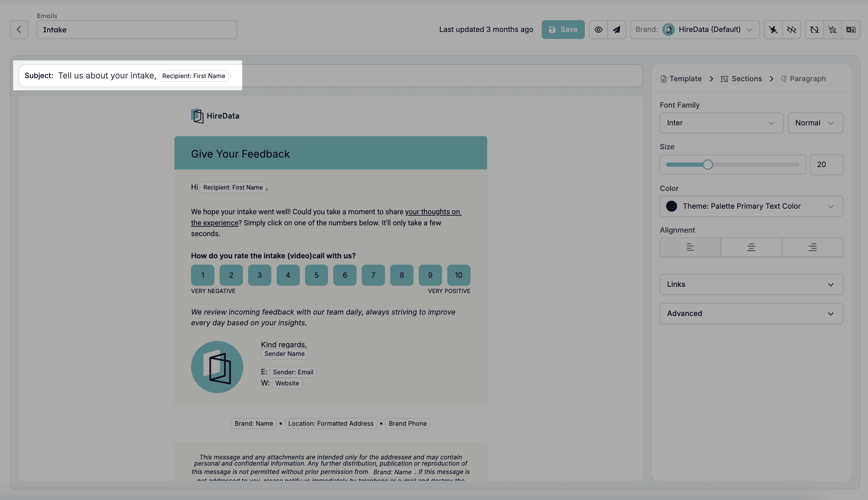The image size is (868, 500).
Task: Toggle the crossed-out lightning bolt icon
Action: (x=773, y=30)
